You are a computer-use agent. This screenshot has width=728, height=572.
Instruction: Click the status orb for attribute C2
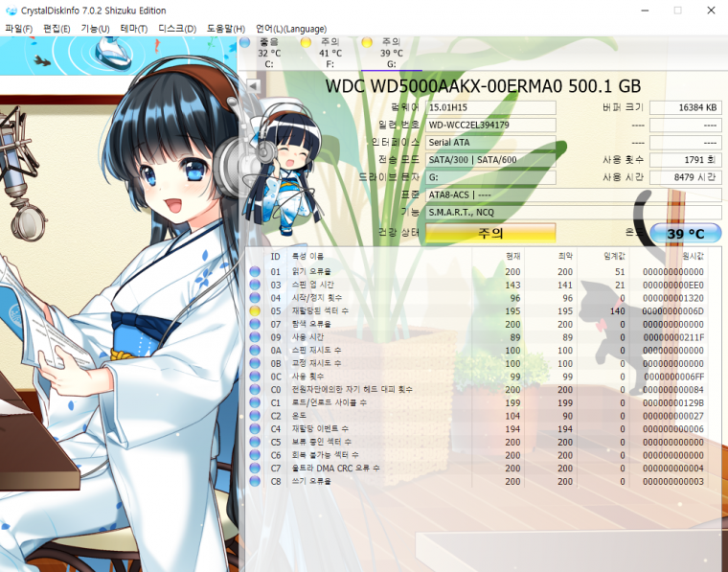tap(255, 416)
